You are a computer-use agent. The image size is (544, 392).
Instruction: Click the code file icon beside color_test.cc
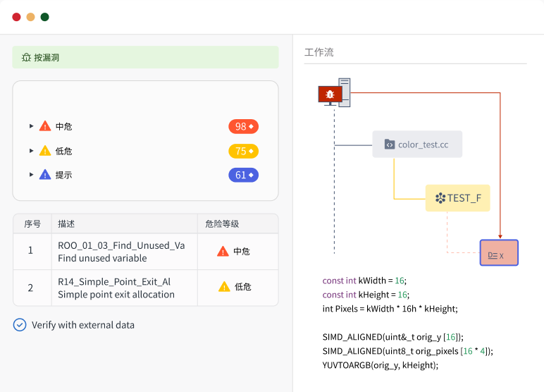pyautogui.click(x=389, y=144)
